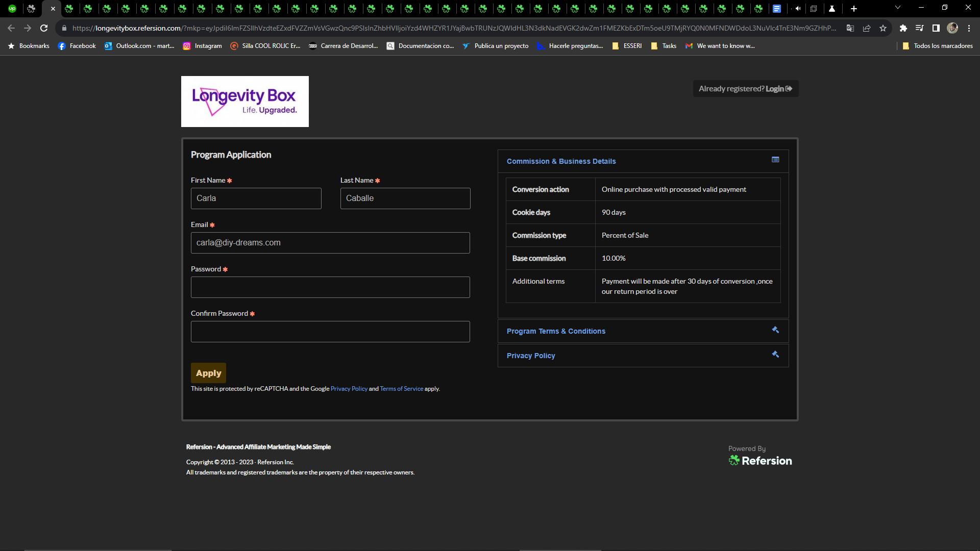Open the Carrera de Desarrol... bookmark
The image size is (980, 551).
point(344,46)
